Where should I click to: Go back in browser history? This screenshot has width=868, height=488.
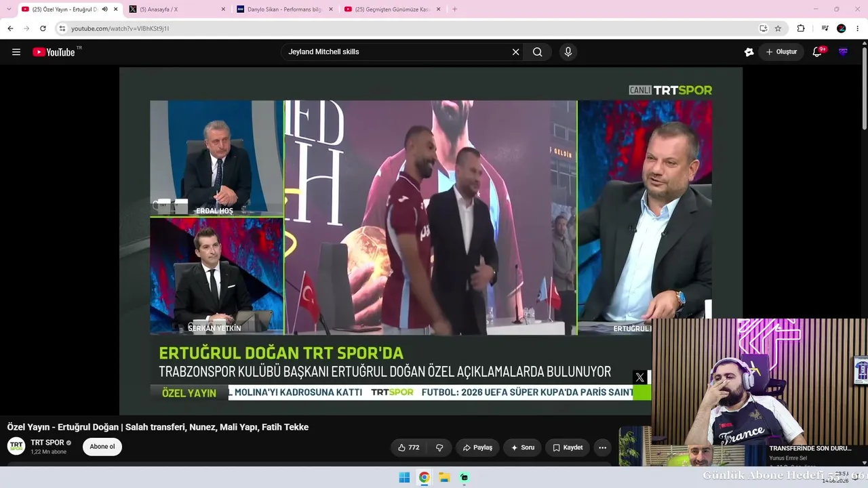[10, 28]
